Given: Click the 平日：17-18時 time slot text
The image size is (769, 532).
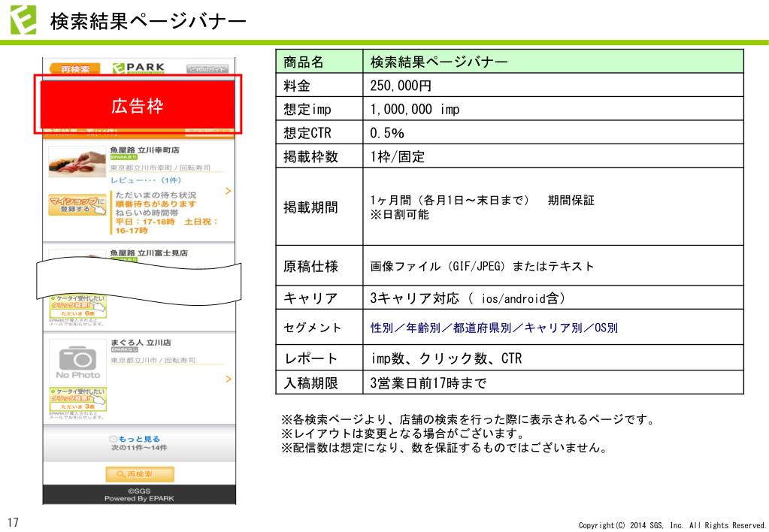Looking at the screenshot, I should pyautogui.click(x=144, y=222).
